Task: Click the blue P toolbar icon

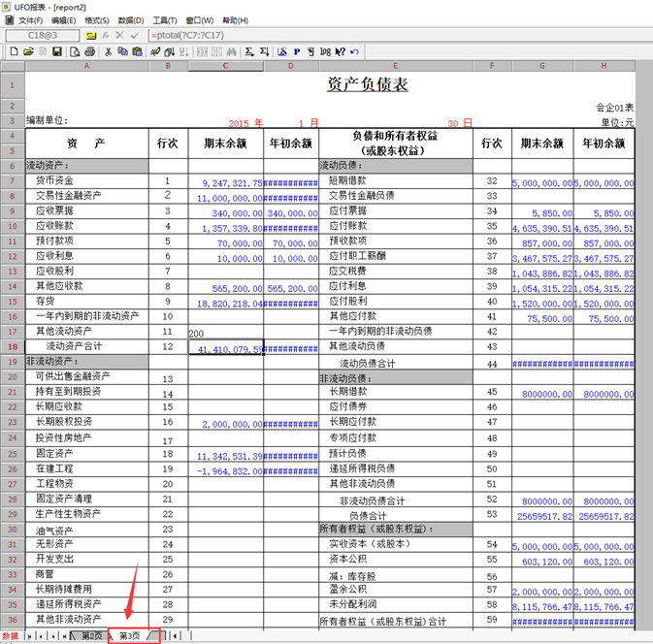Action: [x=297, y=51]
